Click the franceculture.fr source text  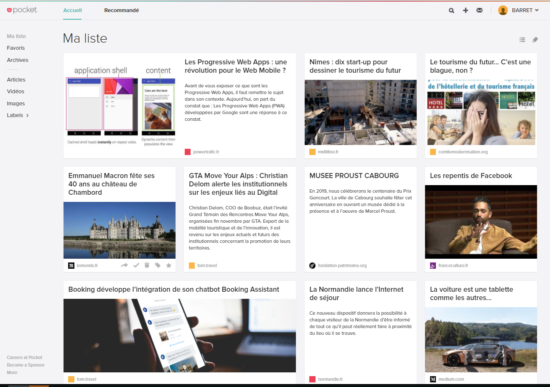(453, 266)
